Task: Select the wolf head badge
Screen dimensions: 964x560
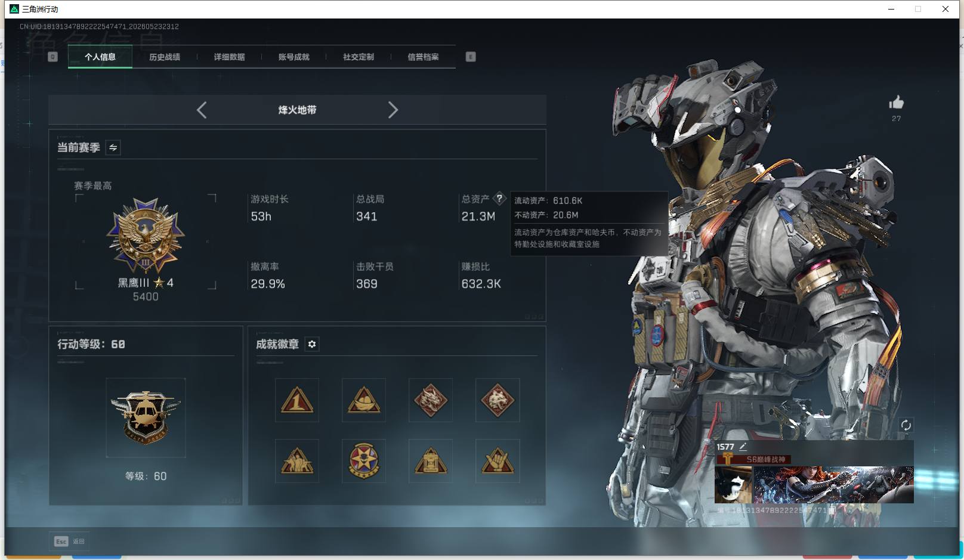Action: (498, 400)
